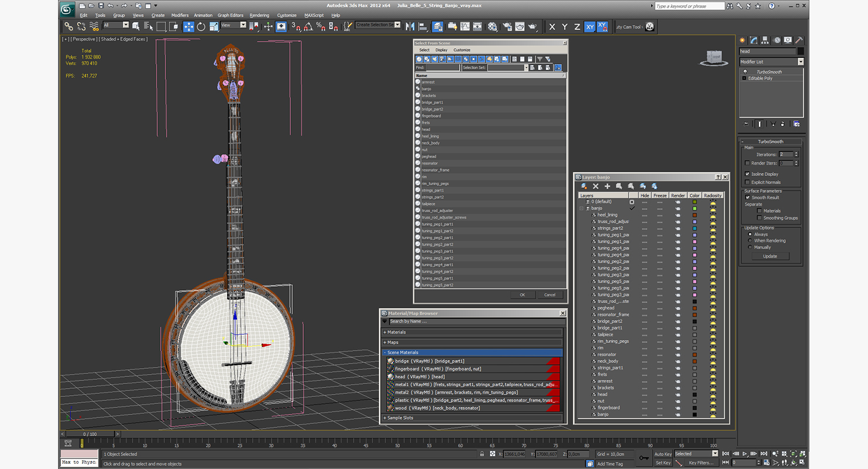Click the strings_part2 color swatch in Layer dialog

point(694,229)
